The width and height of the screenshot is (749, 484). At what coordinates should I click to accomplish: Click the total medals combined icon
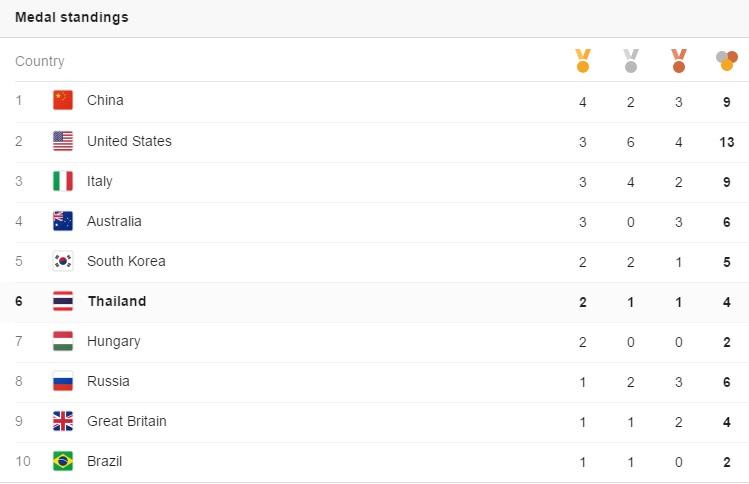(727, 61)
